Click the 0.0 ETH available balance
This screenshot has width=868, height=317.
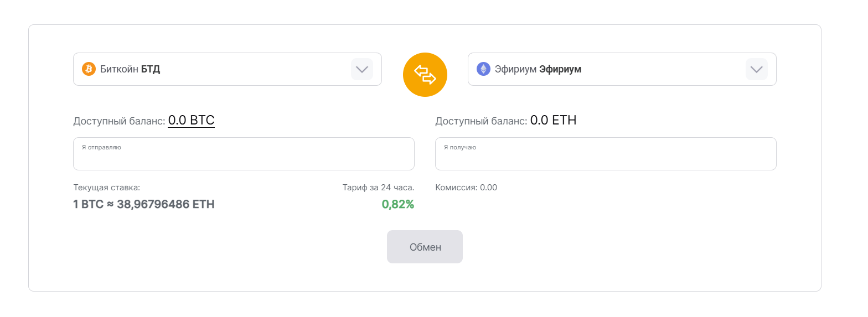pos(553,120)
